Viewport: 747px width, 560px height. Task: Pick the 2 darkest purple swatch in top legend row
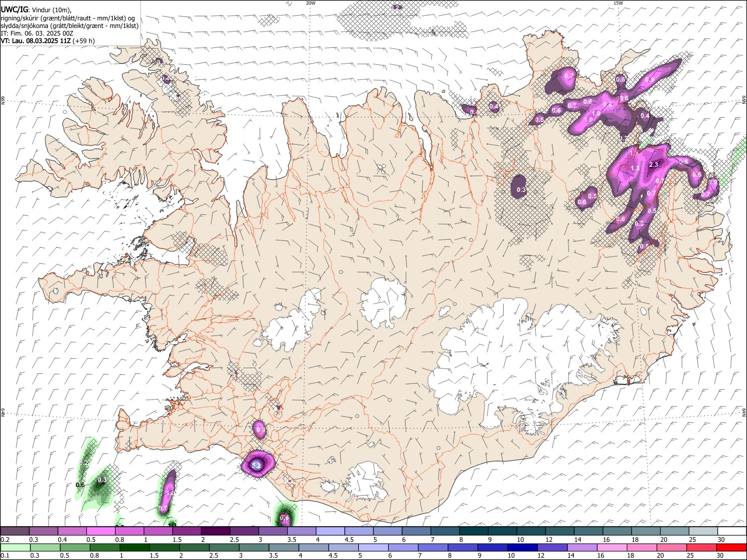pos(215,531)
